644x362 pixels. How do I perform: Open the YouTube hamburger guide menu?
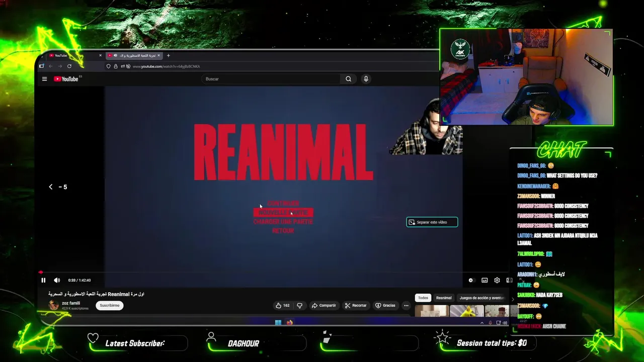44,79
